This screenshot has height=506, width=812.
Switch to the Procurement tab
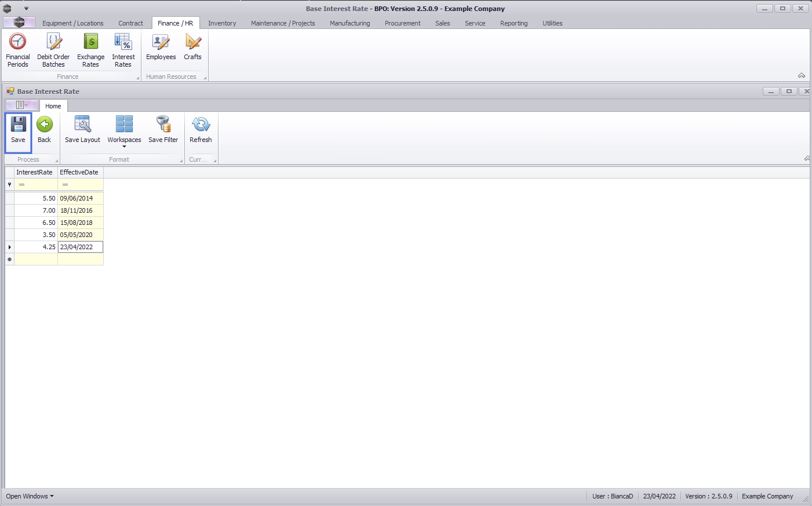point(403,23)
